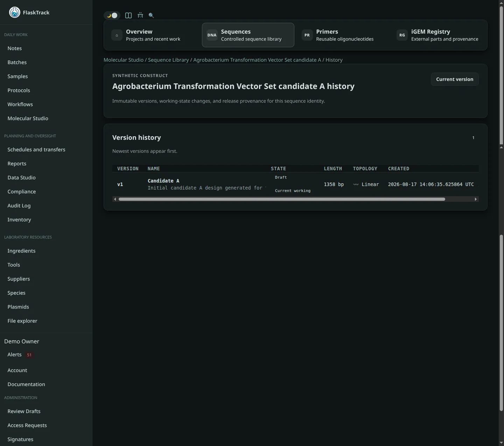Click the lab bench icon in toolbar

click(x=140, y=15)
